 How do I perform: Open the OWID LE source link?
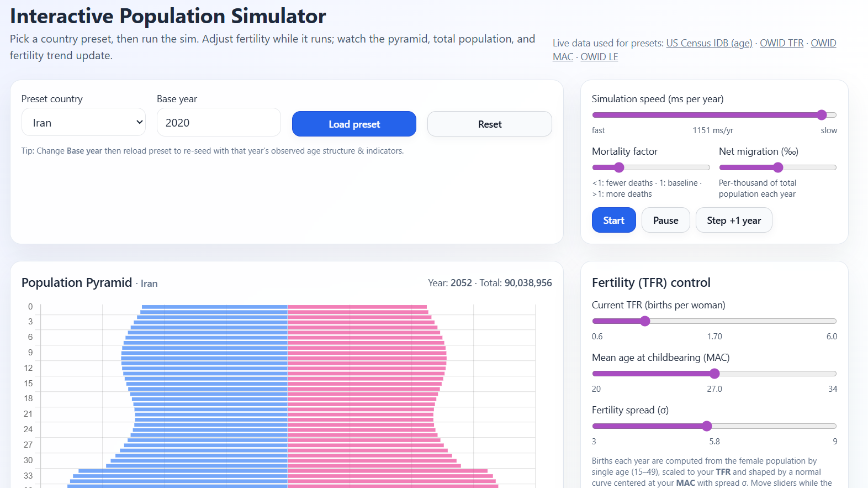(599, 57)
